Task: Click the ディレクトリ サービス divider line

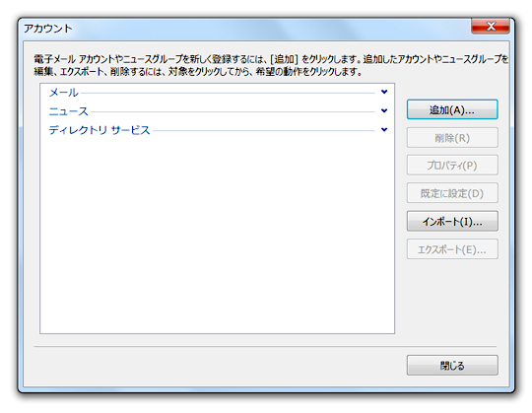Action: click(x=264, y=131)
